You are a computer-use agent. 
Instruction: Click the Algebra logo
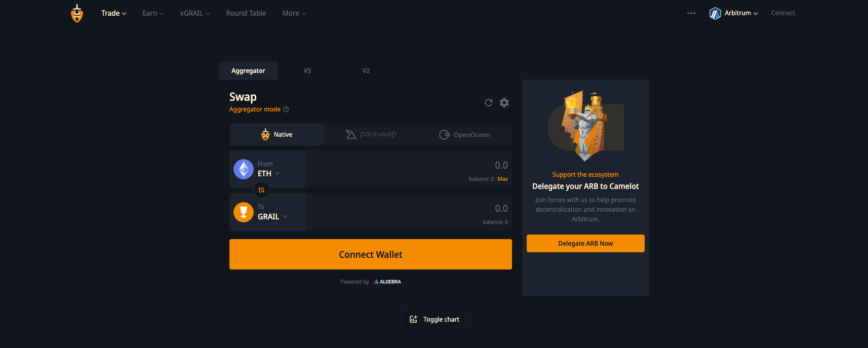387,282
